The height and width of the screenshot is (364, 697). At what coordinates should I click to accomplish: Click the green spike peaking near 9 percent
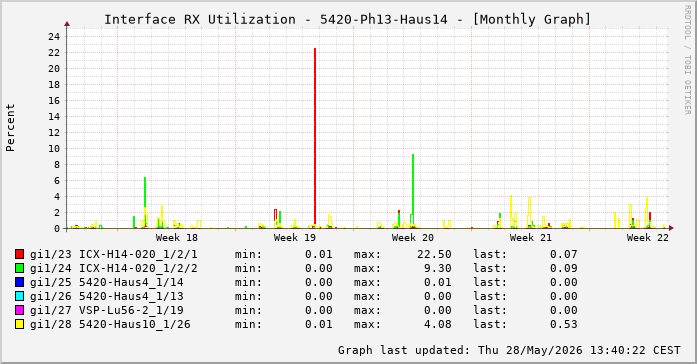click(x=413, y=191)
